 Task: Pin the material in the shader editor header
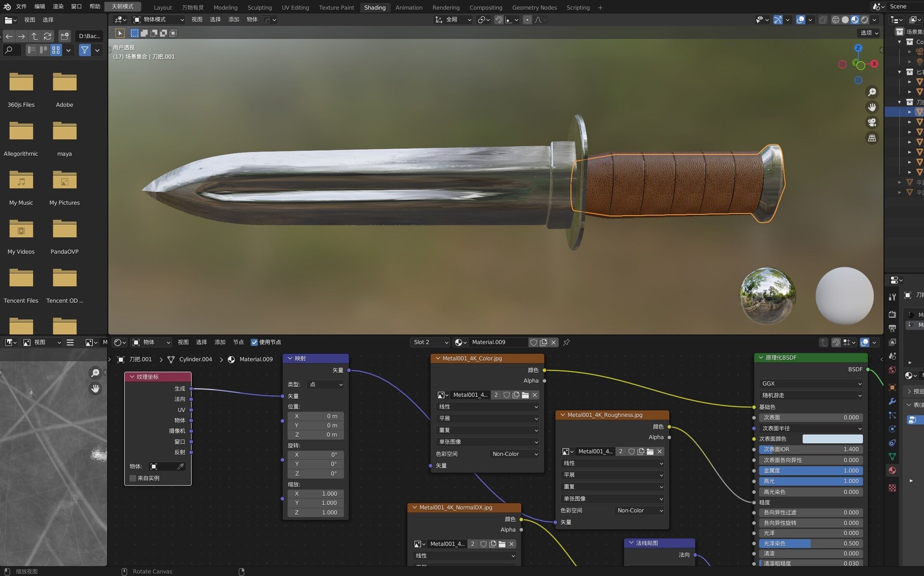coord(566,342)
